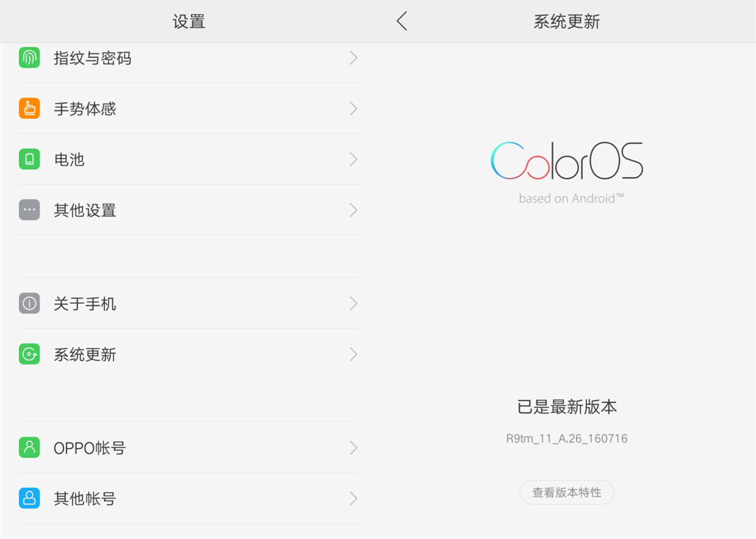This screenshot has width=756, height=539.
Task: Tap the ColorOS logo image
Action: [567, 172]
